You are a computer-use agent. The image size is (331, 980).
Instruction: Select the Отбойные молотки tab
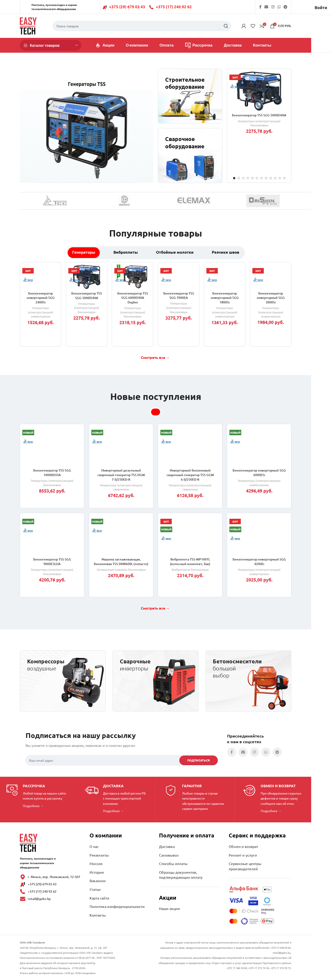[x=174, y=253]
